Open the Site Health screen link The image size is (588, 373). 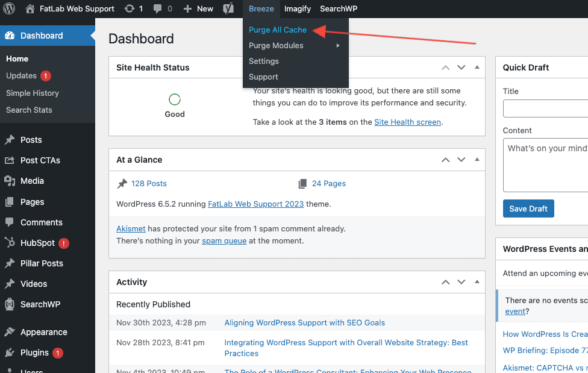click(407, 122)
